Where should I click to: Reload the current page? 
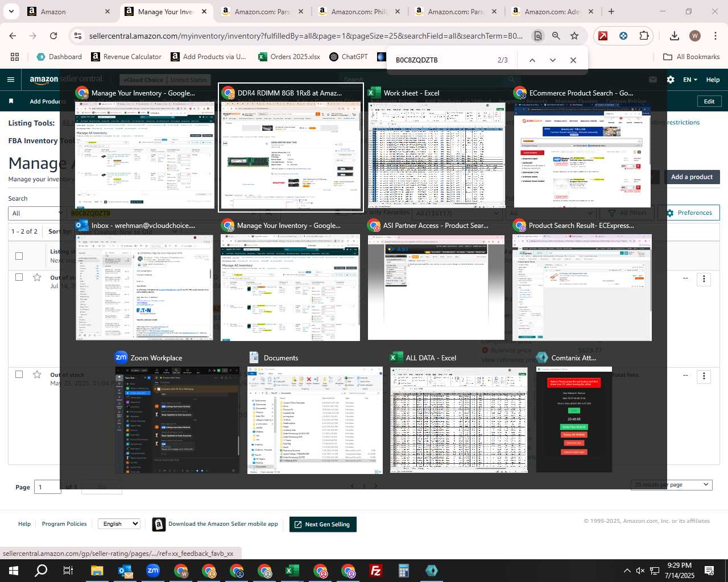coord(53,36)
